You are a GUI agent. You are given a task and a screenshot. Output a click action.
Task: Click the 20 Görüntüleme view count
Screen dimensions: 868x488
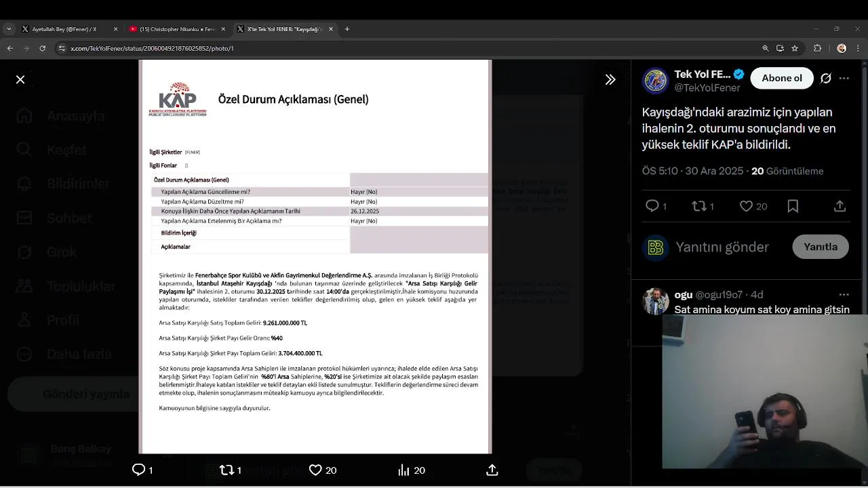point(787,171)
